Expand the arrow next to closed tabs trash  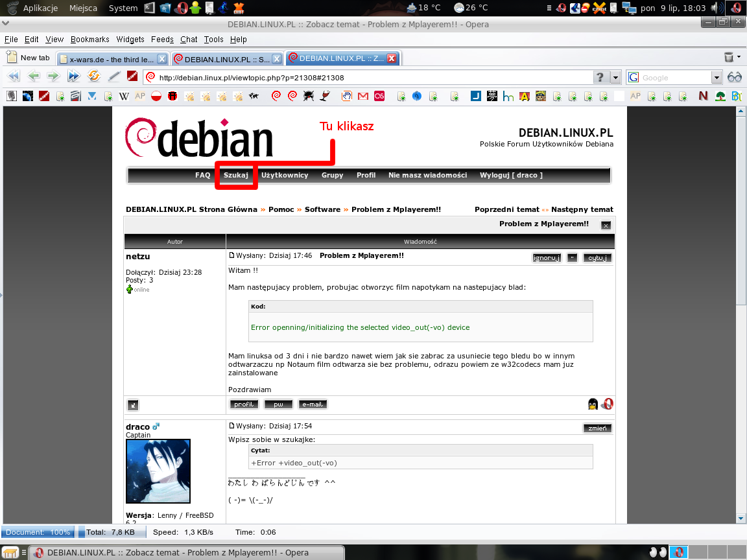pyautogui.click(x=739, y=56)
